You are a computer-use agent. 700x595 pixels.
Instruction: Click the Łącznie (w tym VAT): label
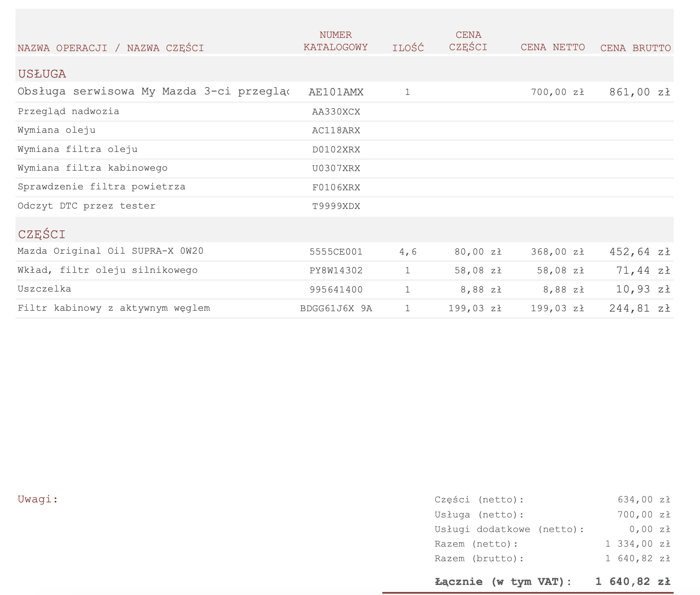503,582
